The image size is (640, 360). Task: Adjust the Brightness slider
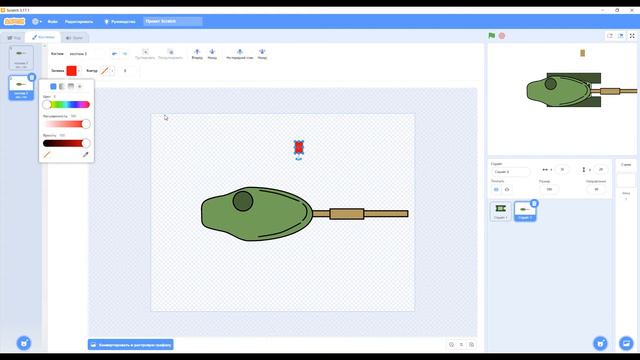[66, 143]
